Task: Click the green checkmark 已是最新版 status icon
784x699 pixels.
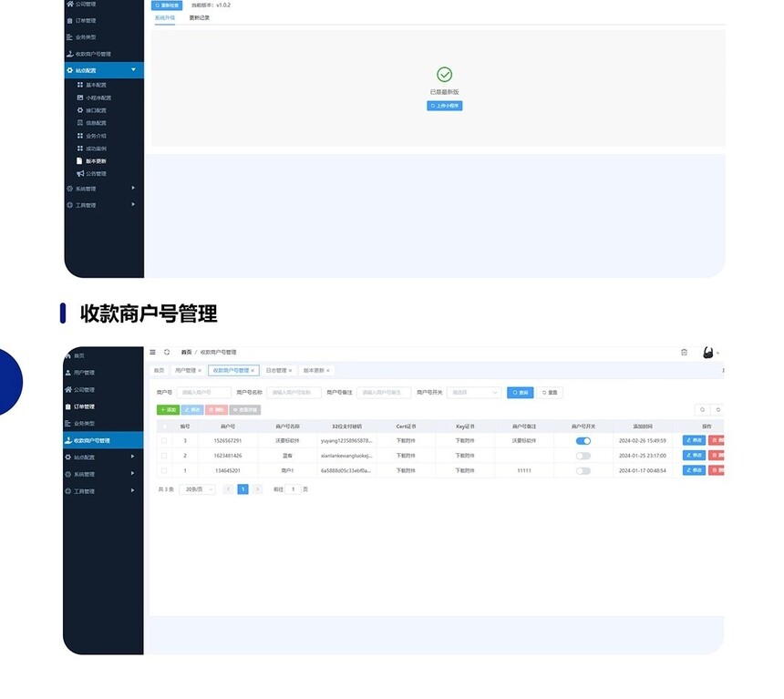Action: [x=445, y=75]
